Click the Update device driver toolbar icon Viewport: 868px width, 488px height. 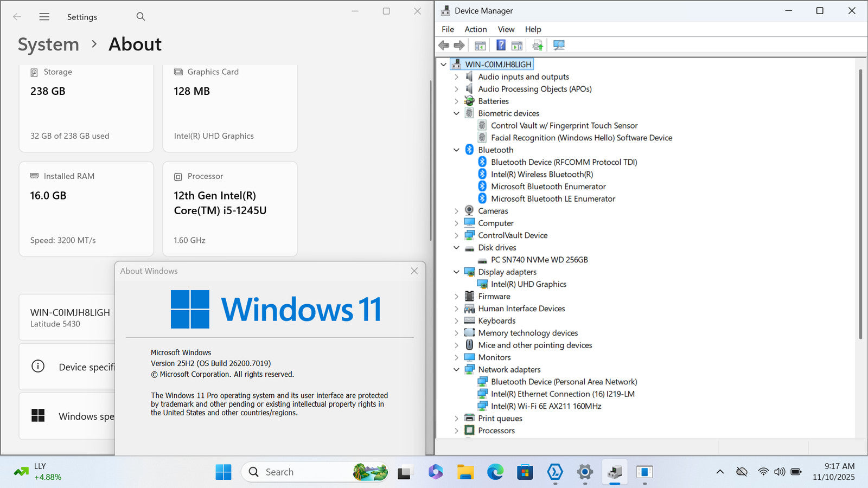click(x=537, y=45)
